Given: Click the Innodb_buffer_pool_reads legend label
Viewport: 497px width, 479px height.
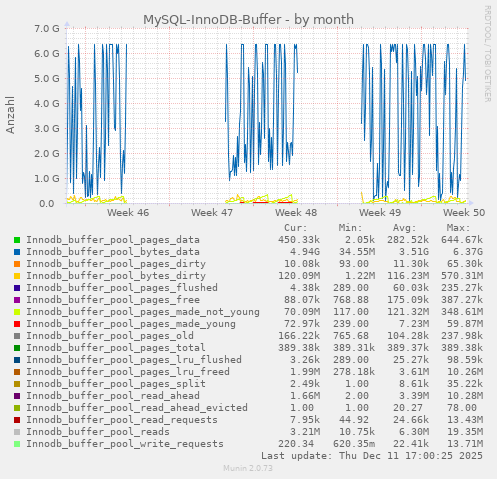Looking at the screenshot, I should (x=98, y=432).
